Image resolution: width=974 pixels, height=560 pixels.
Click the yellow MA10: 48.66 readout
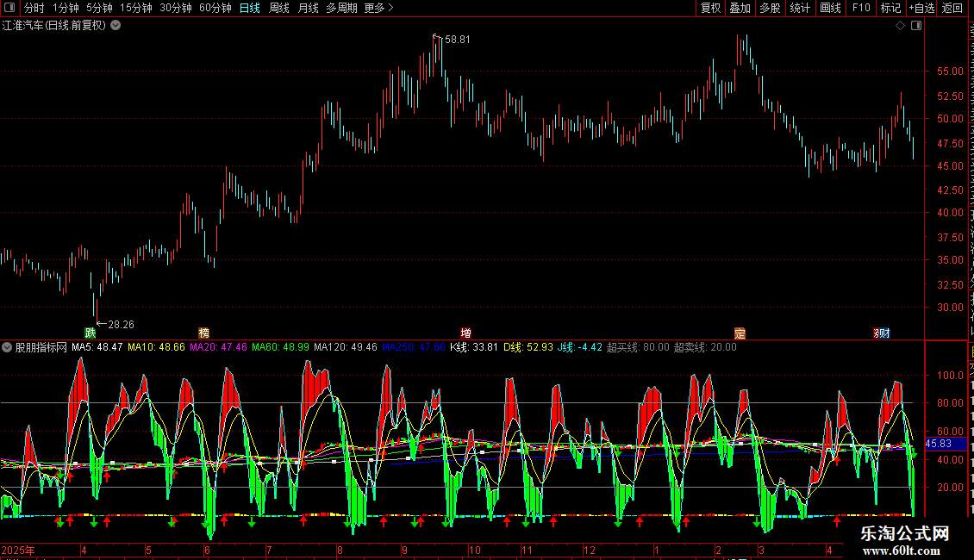(x=157, y=348)
